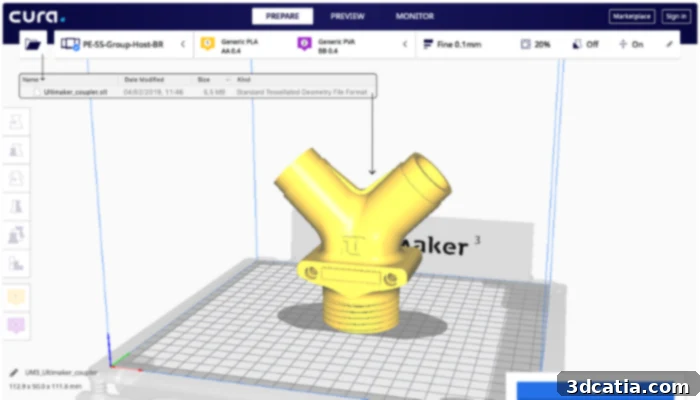The width and height of the screenshot is (700, 400).
Task: Sort by Date Modified column header
Action: (144, 79)
